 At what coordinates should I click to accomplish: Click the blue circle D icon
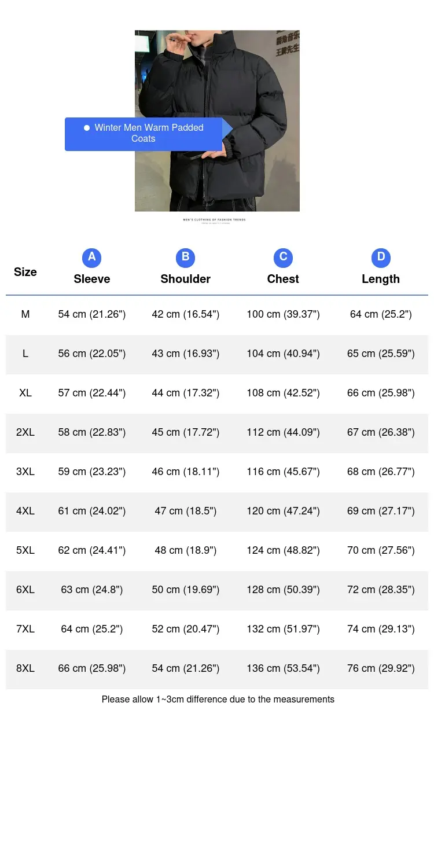[x=381, y=258]
